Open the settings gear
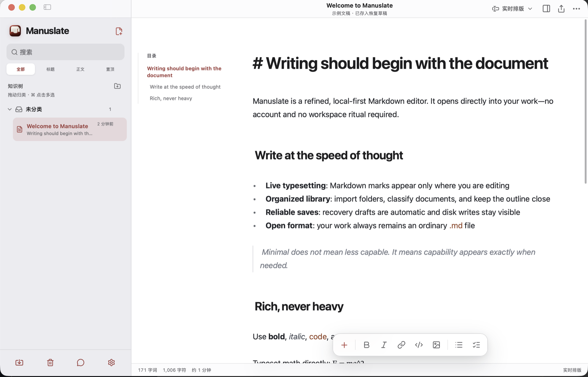This screenshot has width=588, height=377. click(x=111, y=363)
